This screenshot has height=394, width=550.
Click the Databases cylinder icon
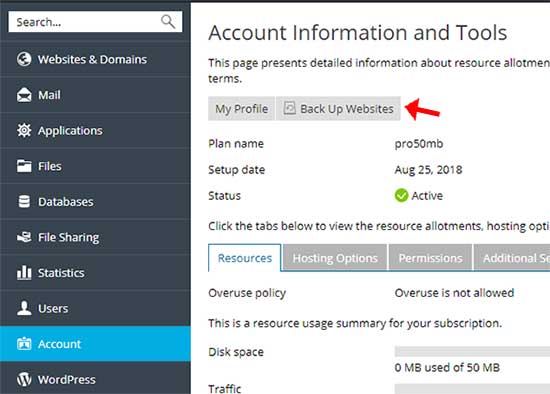[24, 202]
